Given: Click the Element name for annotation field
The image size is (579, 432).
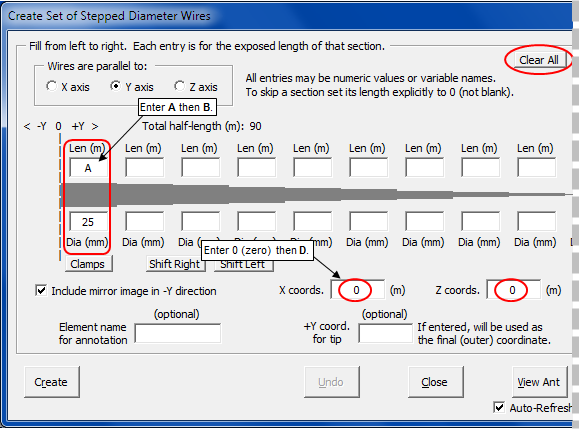Looking at the screenshot, I should point(178,333).
